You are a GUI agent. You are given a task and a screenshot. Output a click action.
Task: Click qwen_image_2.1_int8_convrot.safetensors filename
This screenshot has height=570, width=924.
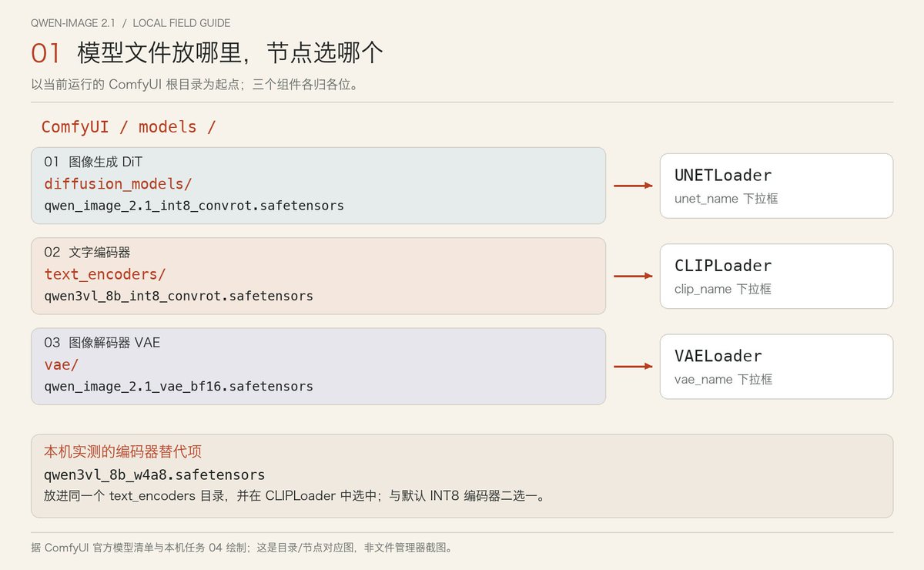tap(194, 206)
